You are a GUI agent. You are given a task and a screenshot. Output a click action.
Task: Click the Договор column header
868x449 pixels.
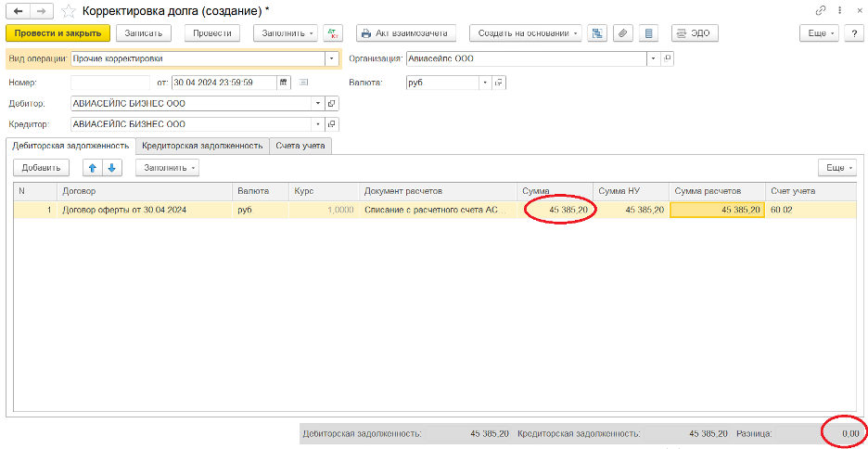click(x=144, y=191)
